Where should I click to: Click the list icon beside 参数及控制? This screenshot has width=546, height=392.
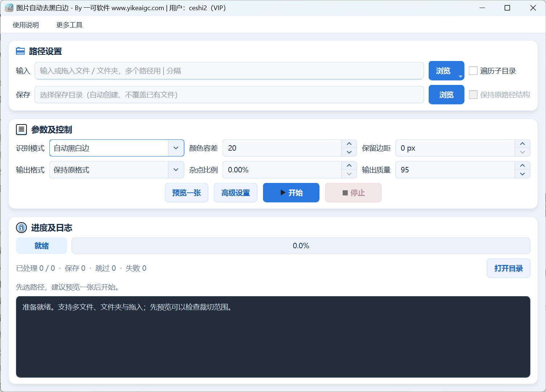[21, 130]
